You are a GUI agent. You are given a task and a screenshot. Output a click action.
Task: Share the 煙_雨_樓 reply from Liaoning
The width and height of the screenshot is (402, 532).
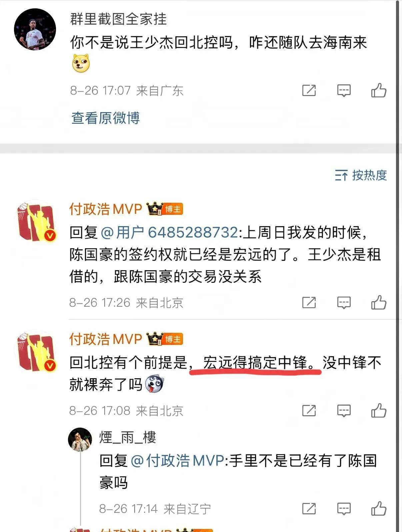(x=309, y=509)
